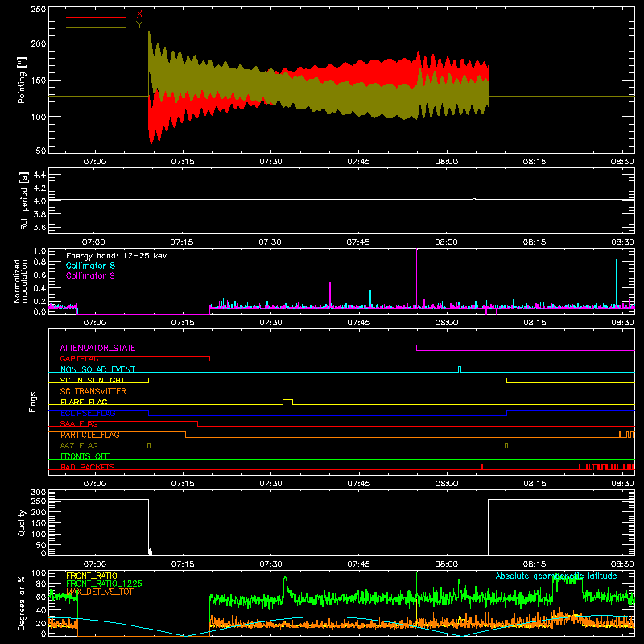644x644 pixels.
Task: Click the FRONTS_OFF flag label
Action: [85, 456]
